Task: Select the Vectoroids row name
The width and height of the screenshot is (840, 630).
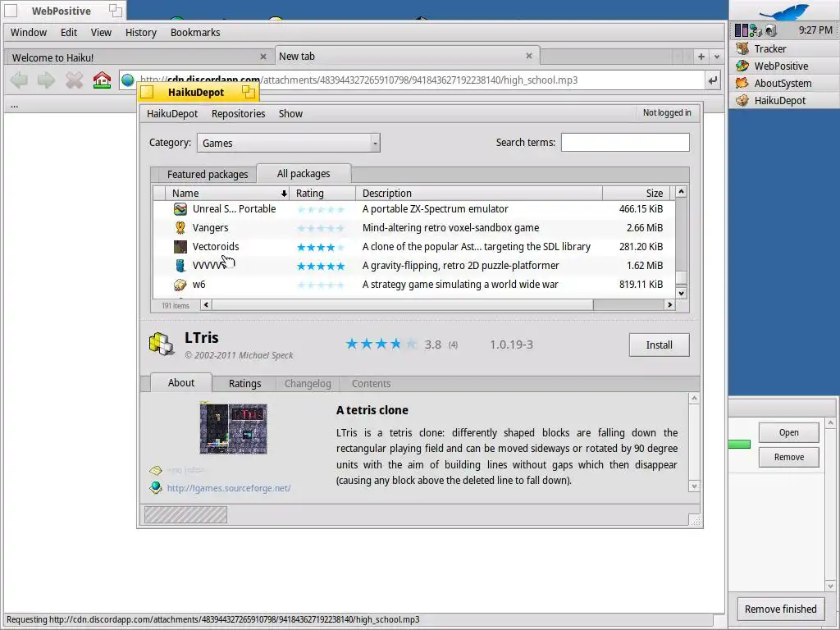Action: pos(216,246)
